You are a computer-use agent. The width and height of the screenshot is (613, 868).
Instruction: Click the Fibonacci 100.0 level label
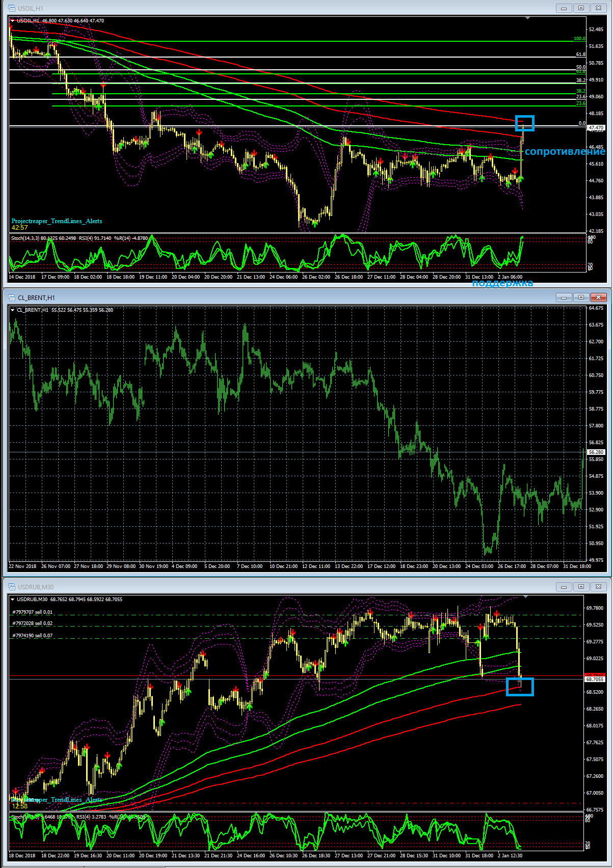(x=579, y=39)
